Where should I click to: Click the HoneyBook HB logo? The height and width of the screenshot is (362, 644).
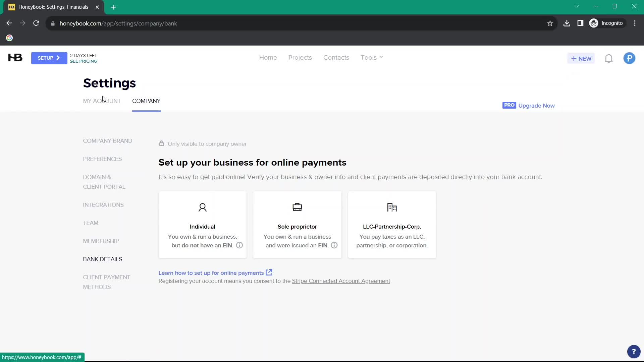(x=15, y=58)
